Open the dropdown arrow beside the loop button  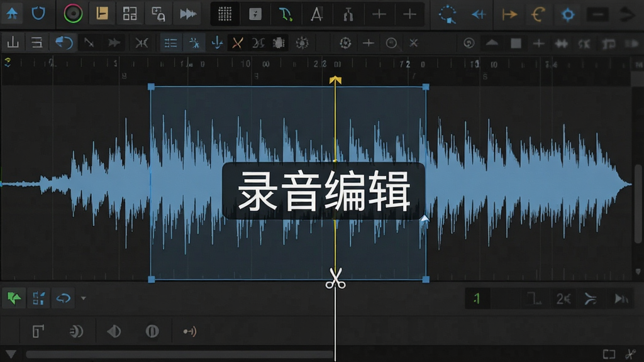coord(84,298)
